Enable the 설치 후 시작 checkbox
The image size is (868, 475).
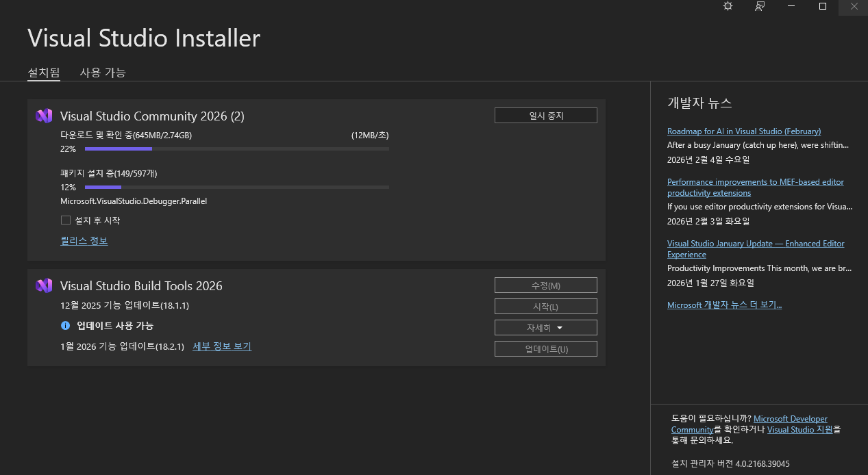66,220
